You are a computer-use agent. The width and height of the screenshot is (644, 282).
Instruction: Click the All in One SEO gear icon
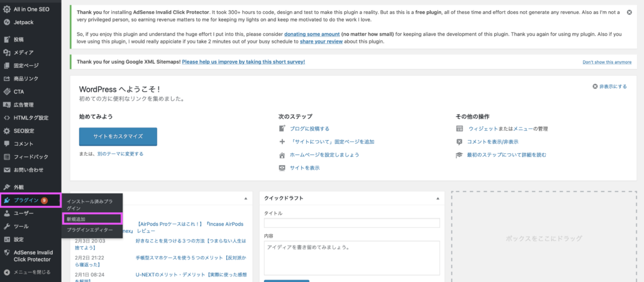6,9
